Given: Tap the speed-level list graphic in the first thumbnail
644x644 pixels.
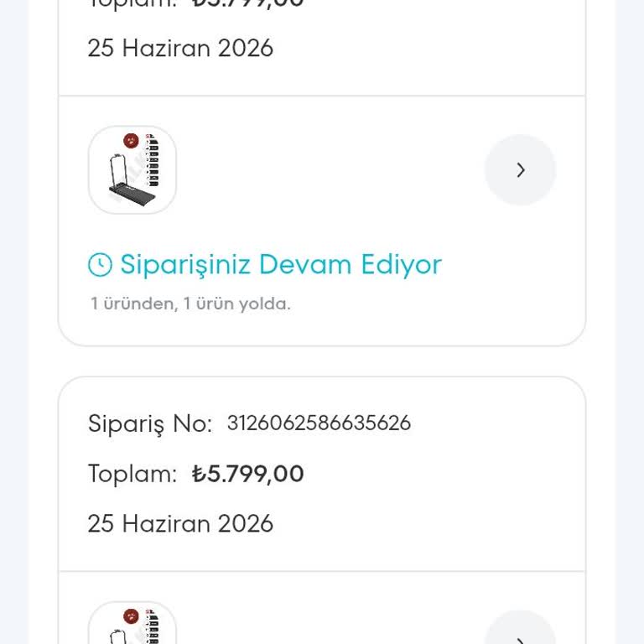Looking at the screenshot, I should click(153, 160).
